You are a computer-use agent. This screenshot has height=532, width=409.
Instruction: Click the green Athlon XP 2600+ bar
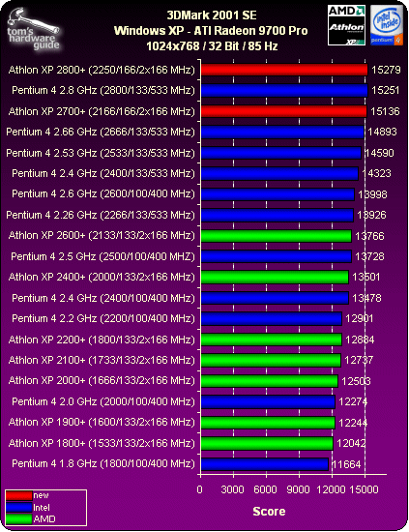point(277,236)
